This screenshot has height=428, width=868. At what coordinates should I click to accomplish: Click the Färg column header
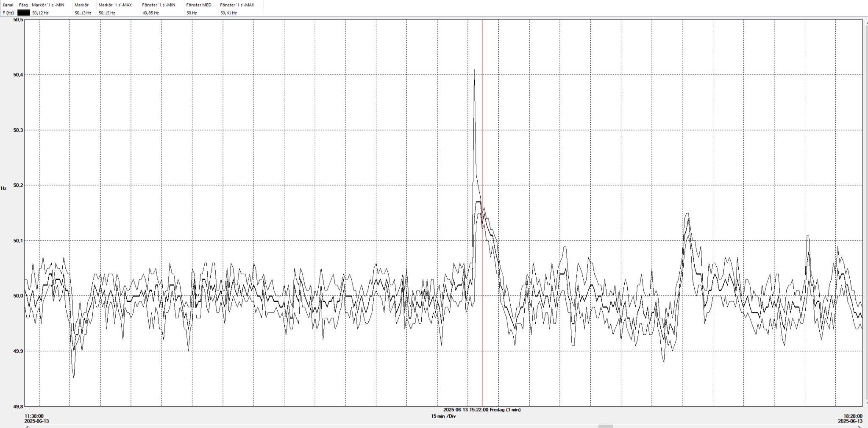[x=23, y=5]
